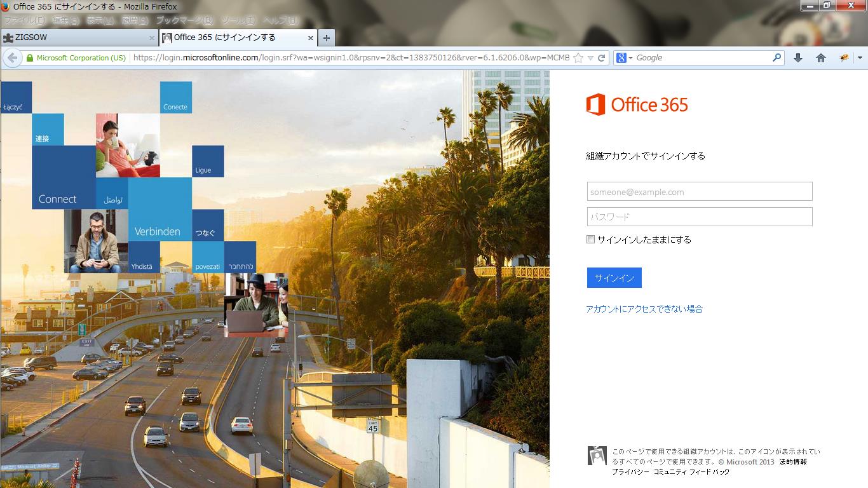
Task: Select the Office 365 にサインインする tab
Action: 238,38
